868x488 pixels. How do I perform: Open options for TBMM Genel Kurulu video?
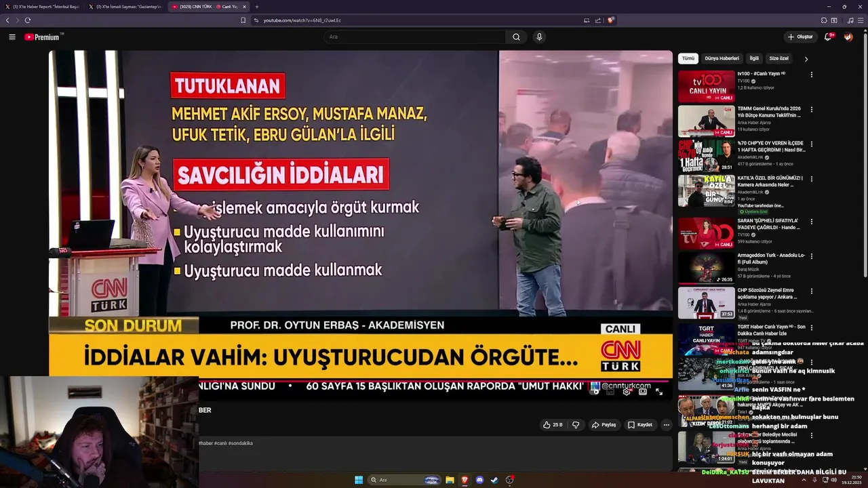(x=811, y=109)
